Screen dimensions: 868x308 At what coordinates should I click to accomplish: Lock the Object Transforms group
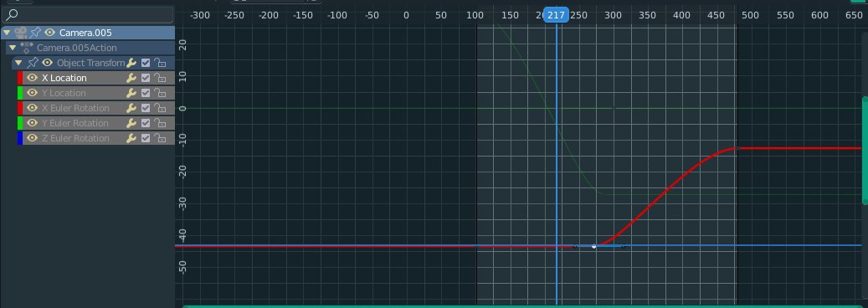pyautogui.click(x=160, y=63)
